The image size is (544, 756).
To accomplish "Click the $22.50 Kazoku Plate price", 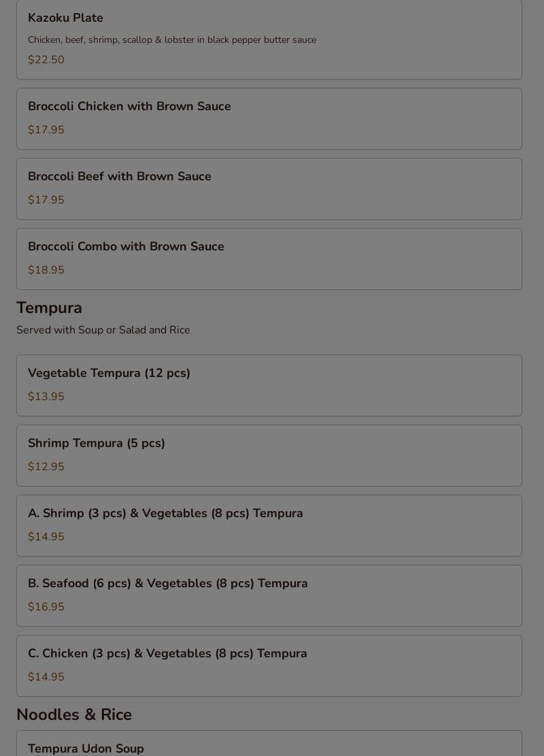I will 46,60.
